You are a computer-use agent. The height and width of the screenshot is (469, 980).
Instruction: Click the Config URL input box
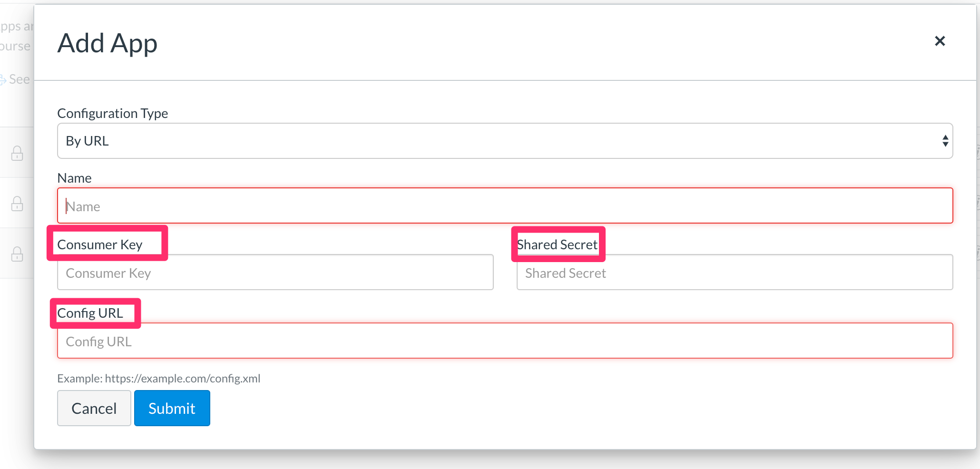[504, 341]
